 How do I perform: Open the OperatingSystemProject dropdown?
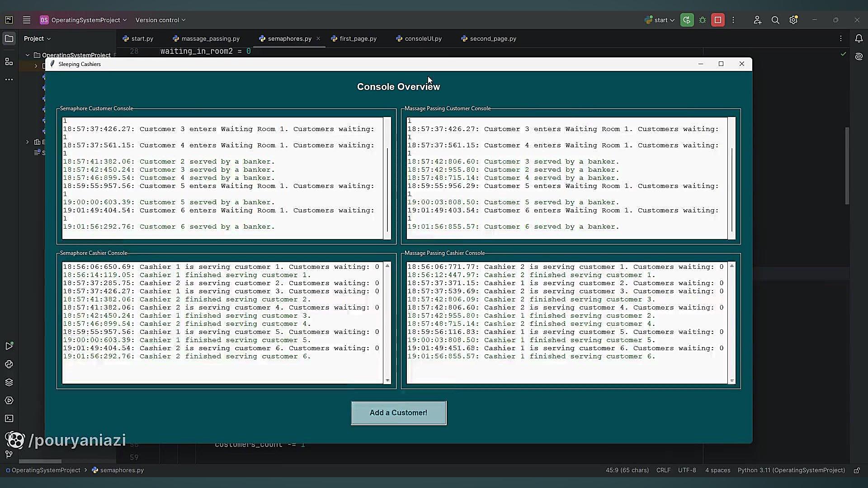coord(83,20)
